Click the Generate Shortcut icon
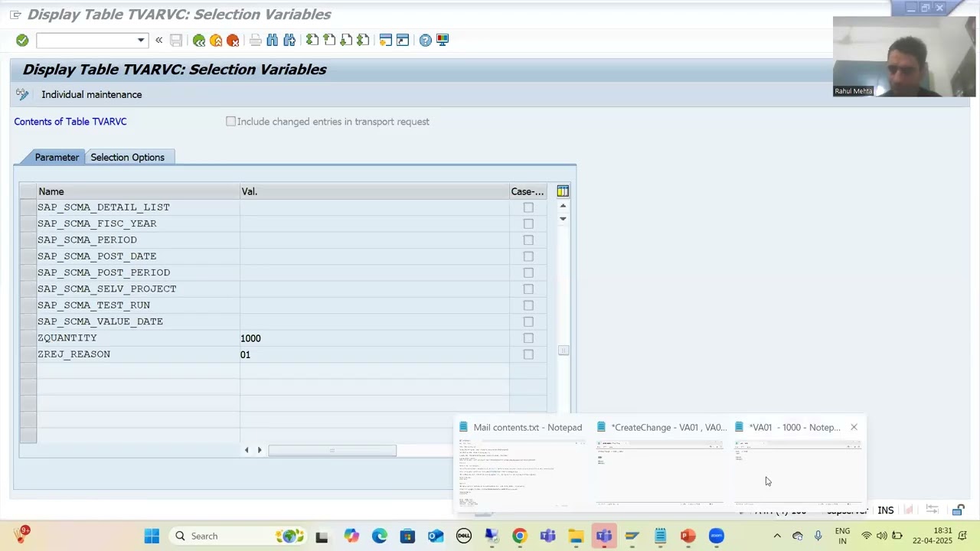 click(x=403, y=40)
